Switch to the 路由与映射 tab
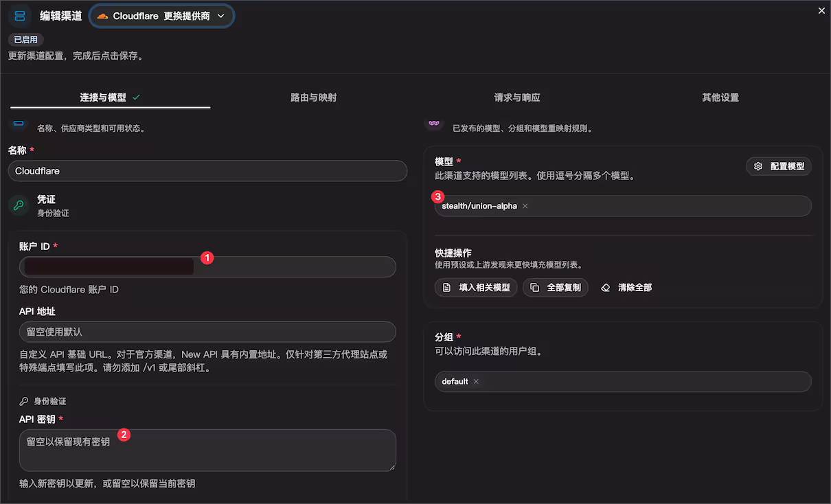 click(x=314, y=98)
